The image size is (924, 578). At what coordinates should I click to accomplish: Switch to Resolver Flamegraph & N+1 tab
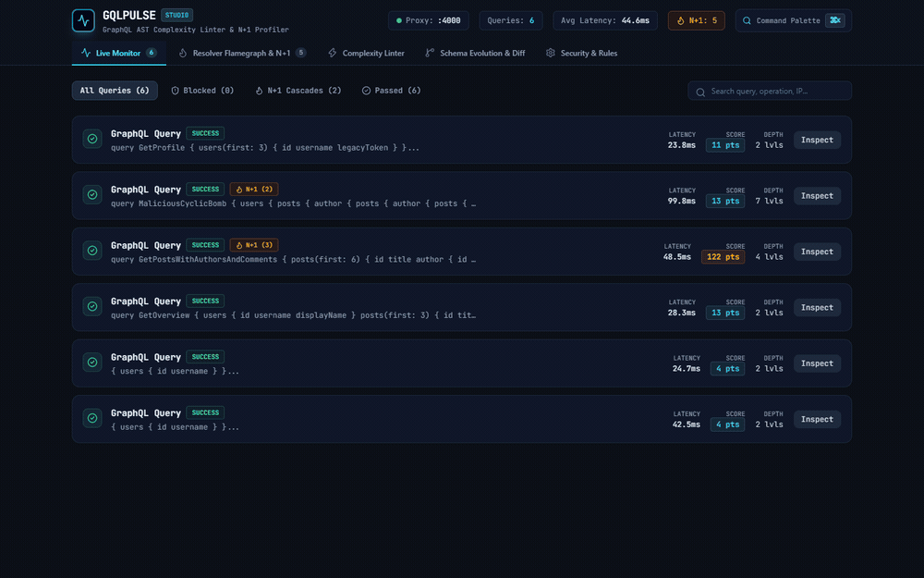242,53
